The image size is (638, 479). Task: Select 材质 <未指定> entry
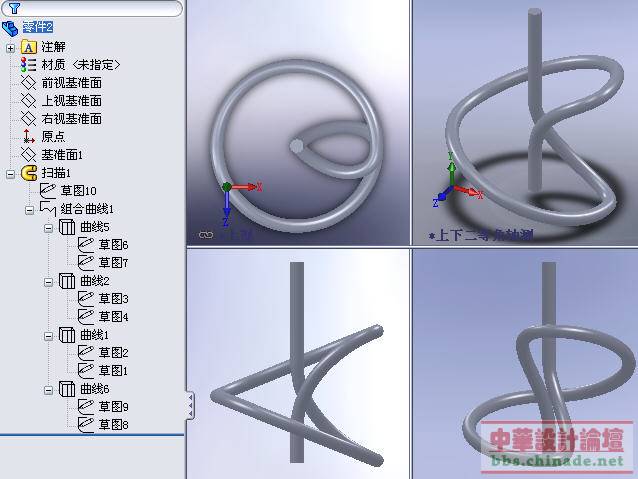pos(81,65)
